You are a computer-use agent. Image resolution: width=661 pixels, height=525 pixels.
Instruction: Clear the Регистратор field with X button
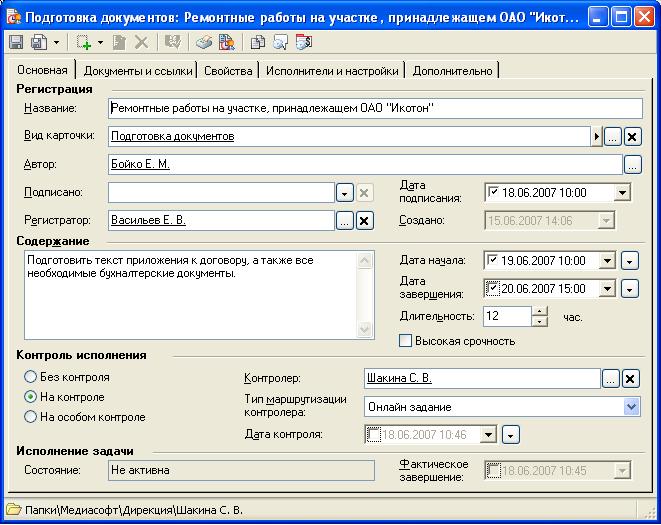pyautogui.click(x=364, y=221)
